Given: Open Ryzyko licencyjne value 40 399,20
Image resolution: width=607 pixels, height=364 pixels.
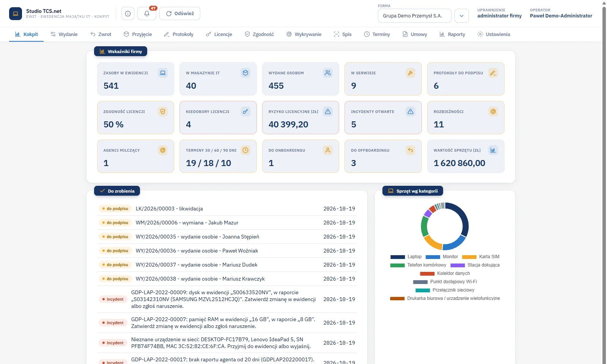Looking at the screenshot, I should (288, 125).
